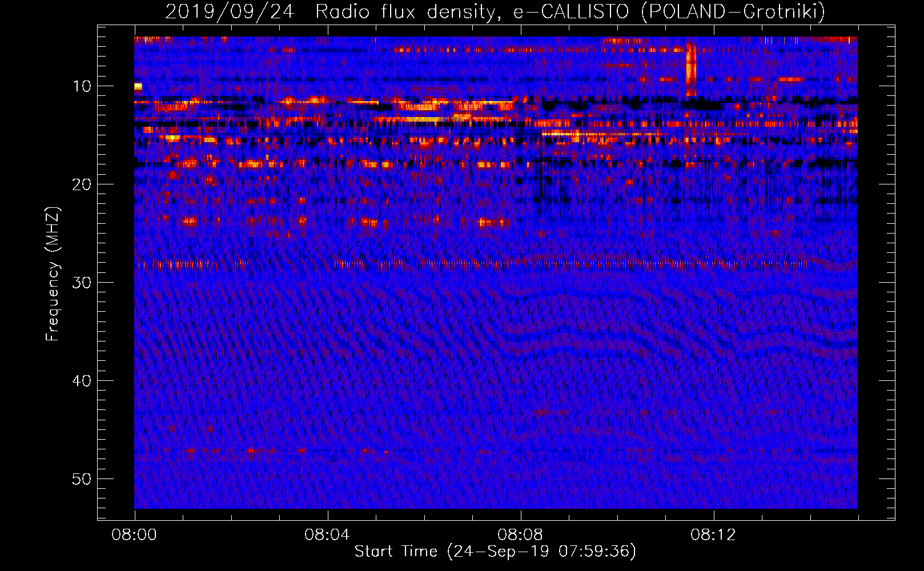Click the 30 MHz frequency tick label
This screenshot has width=924, height=571.
(82, 283)
